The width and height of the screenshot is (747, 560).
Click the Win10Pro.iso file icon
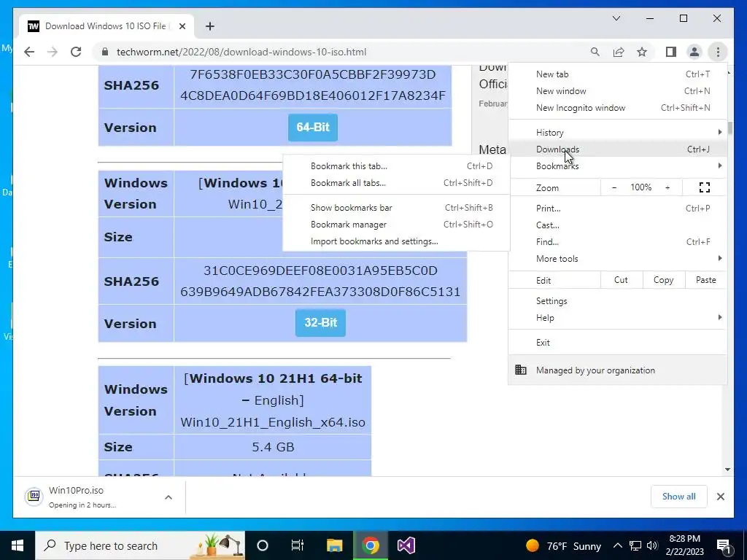tap(34, 497)
